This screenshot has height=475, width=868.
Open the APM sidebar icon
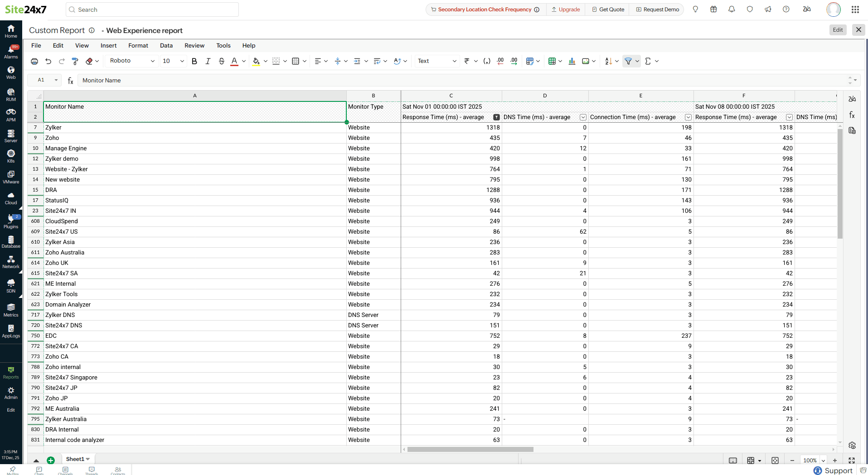[x=11, y=115]
